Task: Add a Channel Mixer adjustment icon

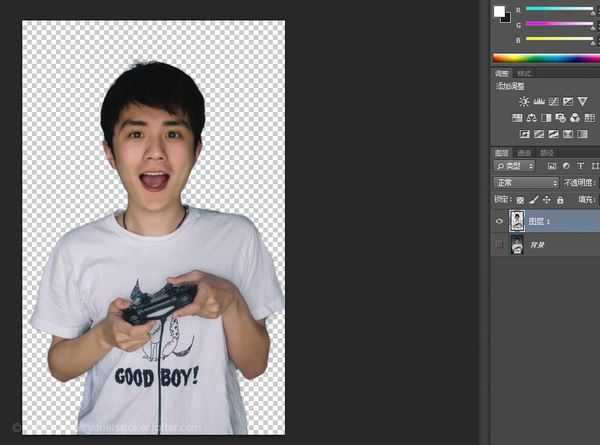Action: [x=574, y=118]
